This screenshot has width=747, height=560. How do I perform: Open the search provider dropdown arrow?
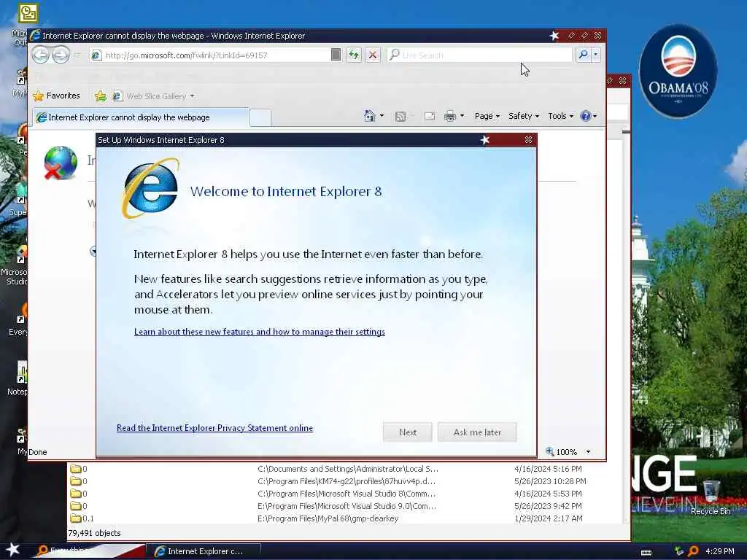click(595, 55)
